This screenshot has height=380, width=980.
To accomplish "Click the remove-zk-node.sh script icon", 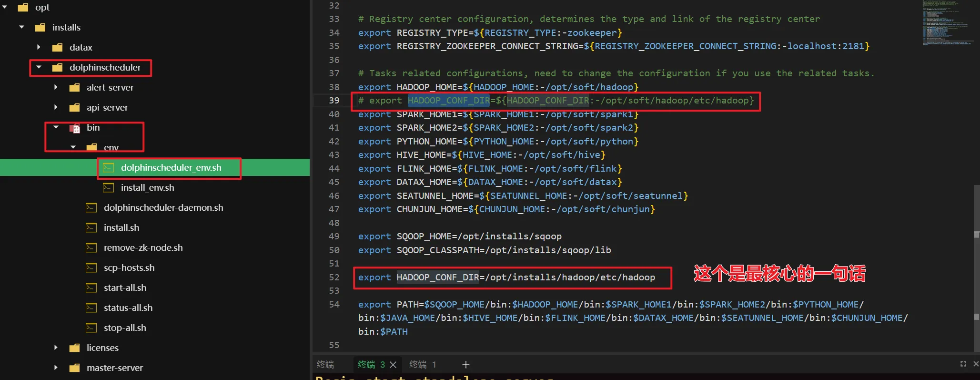I will [x=91, y=248].
